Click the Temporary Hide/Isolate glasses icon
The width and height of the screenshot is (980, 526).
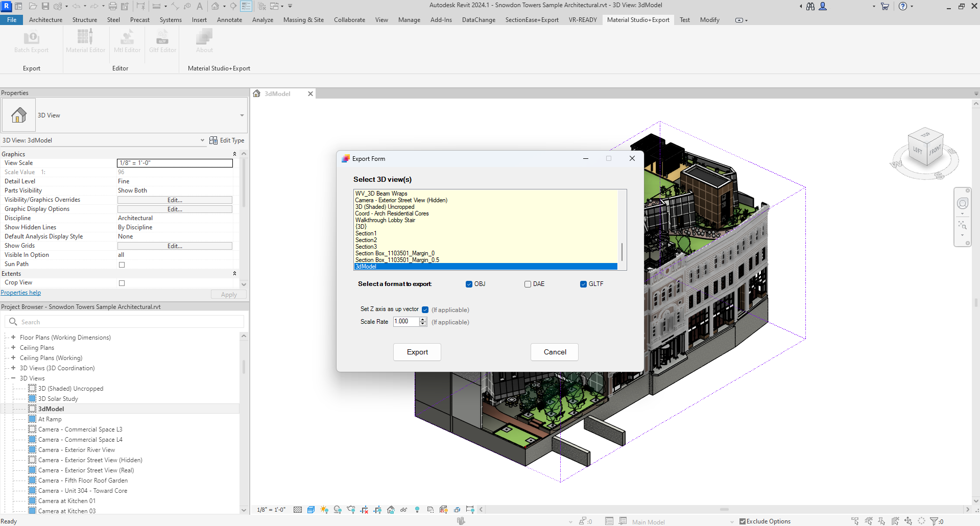(403, 510)
